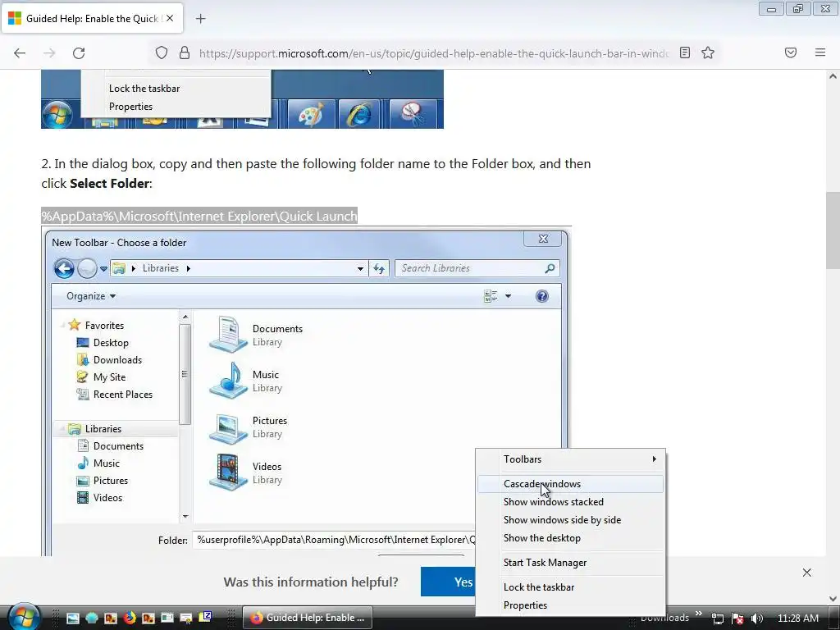Click the Downloads taskbar toolbar label

click(664, 618)
